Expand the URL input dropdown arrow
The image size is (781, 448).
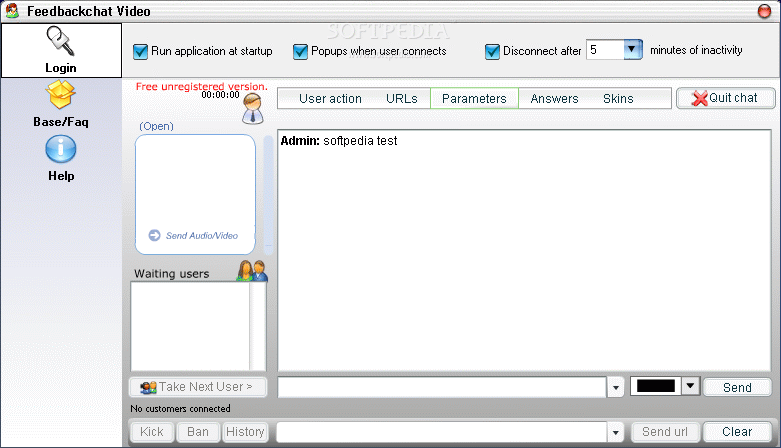tap(616, 432)
